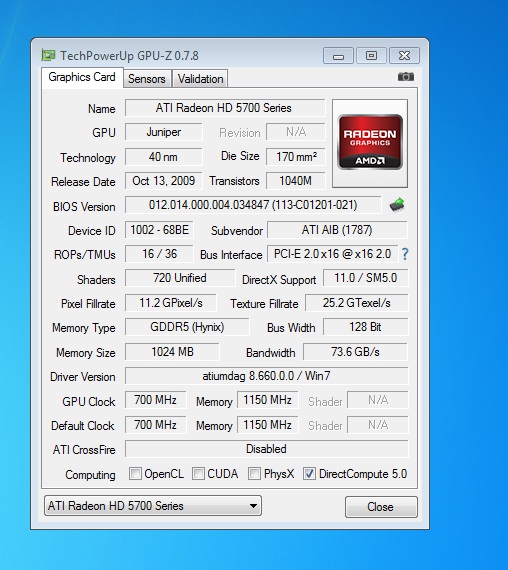Maximize the GPU-Z window
Viewport: 508px width, 570px height.
point(371,56)
